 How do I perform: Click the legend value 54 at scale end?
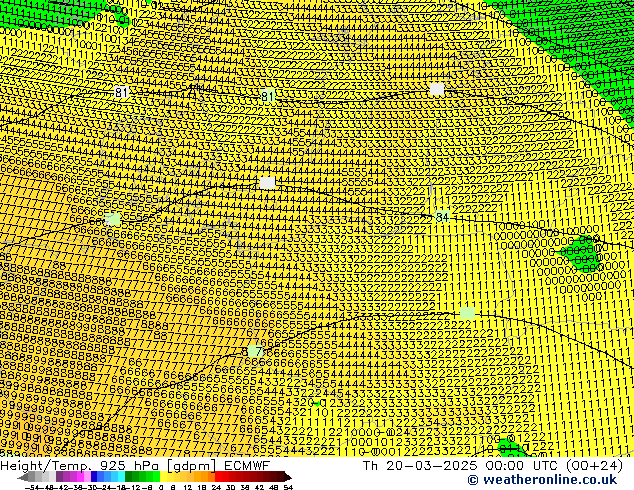[x=288, y=487]
